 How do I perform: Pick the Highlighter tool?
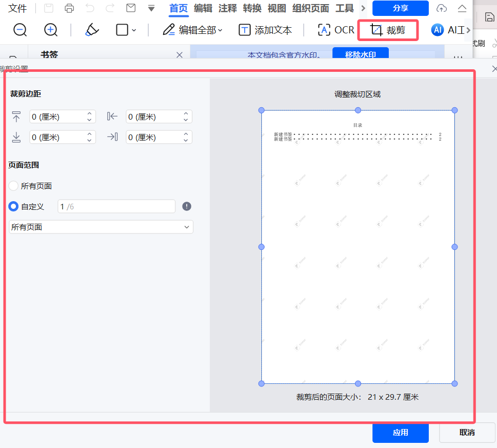point(91,30)
